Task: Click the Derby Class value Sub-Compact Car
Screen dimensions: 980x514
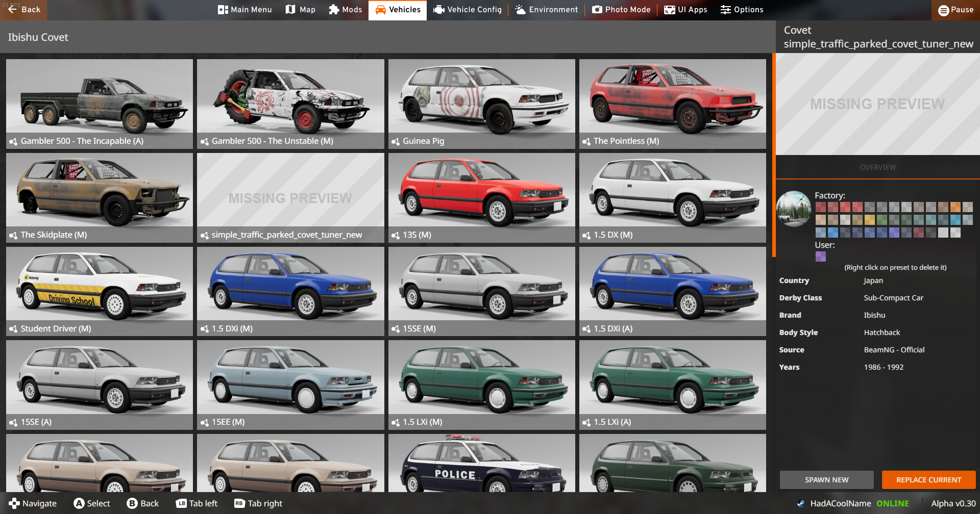Action: tap(893, 298)
